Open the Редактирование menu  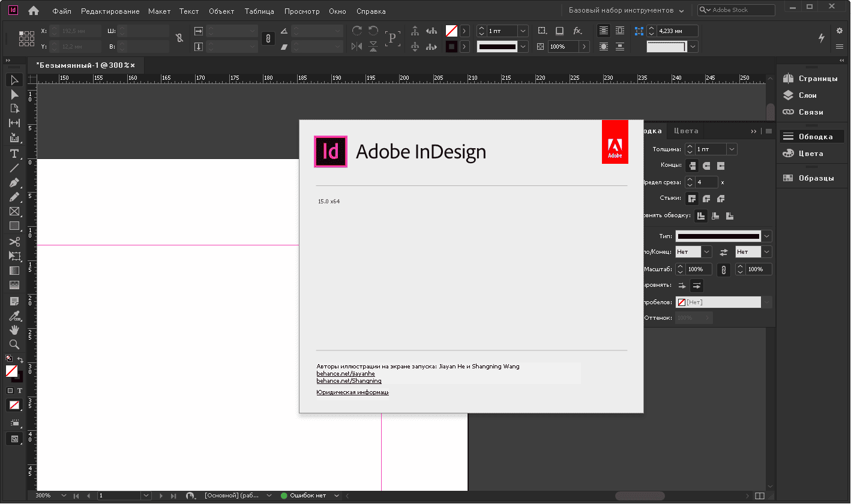(x=110, y=11)
